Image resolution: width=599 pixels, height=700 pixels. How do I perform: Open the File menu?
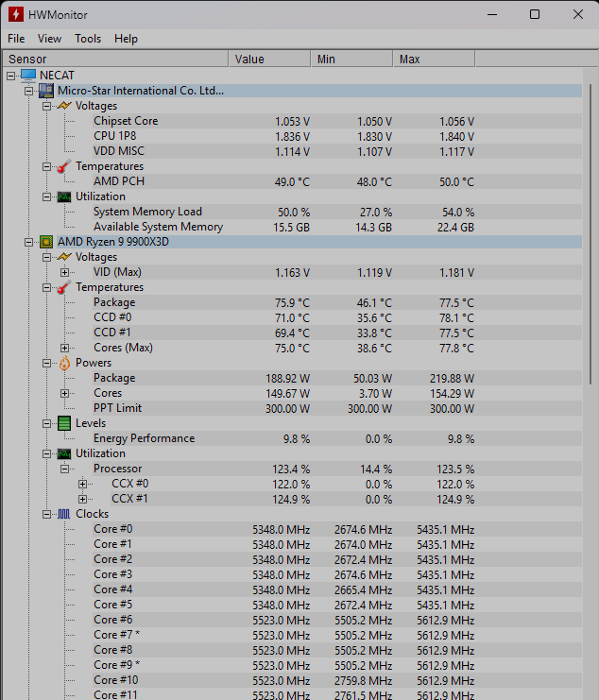(x=16, y=39)
